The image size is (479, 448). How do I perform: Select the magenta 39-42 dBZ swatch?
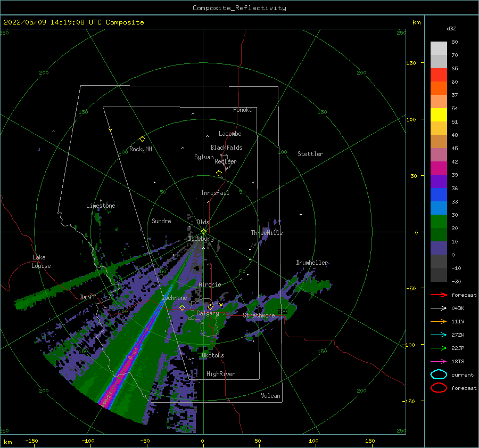(x=439, y=168)
